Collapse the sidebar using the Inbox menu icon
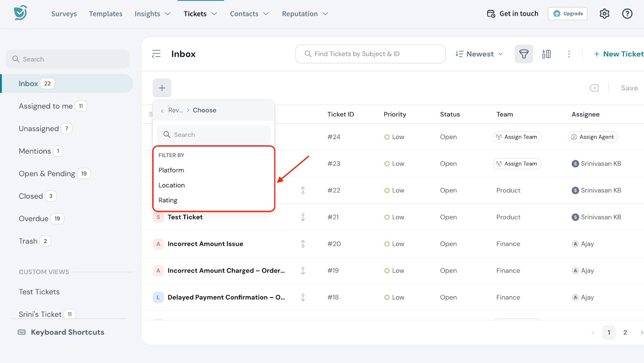 [156, 54]
